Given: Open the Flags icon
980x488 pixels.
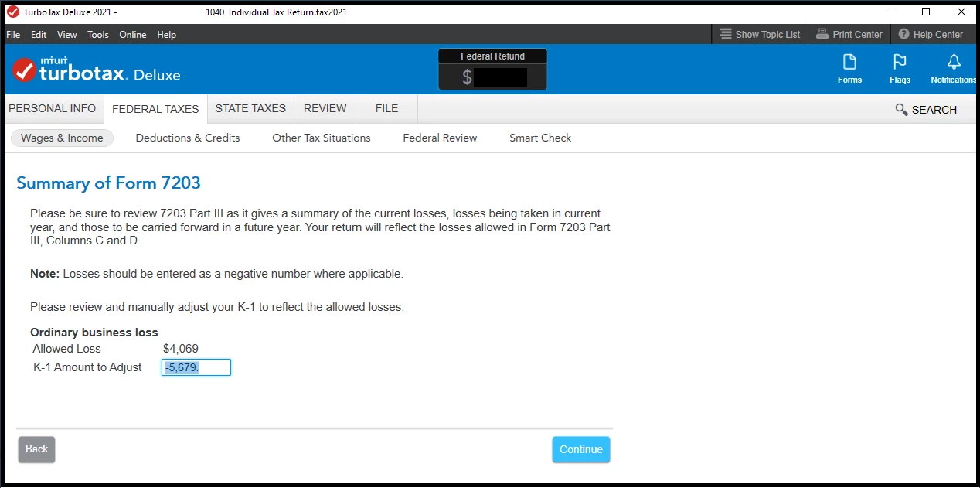Looking at the screenshot, I should (x=900, y=69).
